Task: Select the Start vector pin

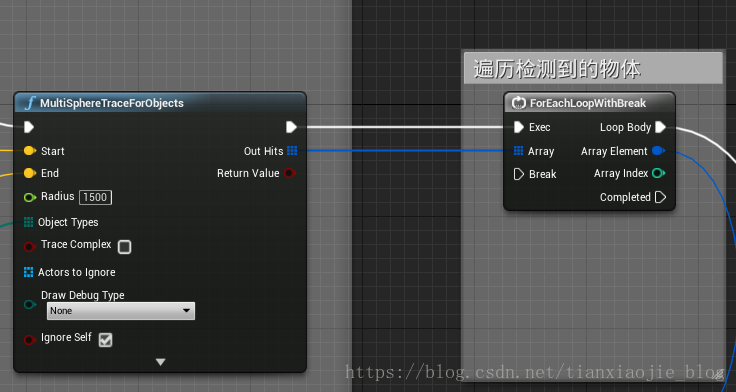Action: (x=30, y=151)
